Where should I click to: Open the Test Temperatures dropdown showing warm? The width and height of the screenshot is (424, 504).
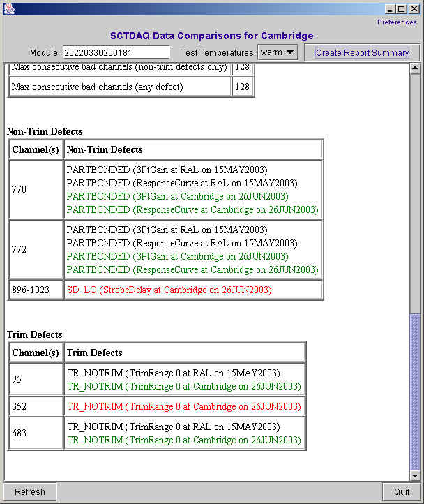[x=278, y=52]
